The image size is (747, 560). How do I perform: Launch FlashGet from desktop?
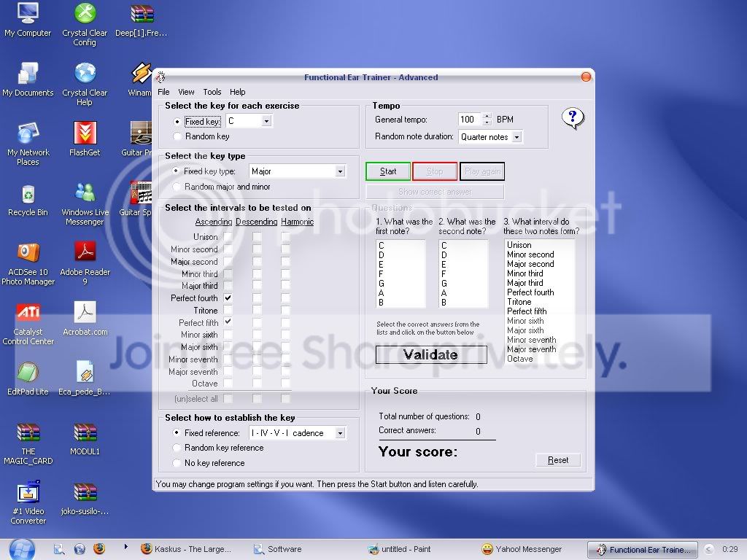click(x=85, y=139)
